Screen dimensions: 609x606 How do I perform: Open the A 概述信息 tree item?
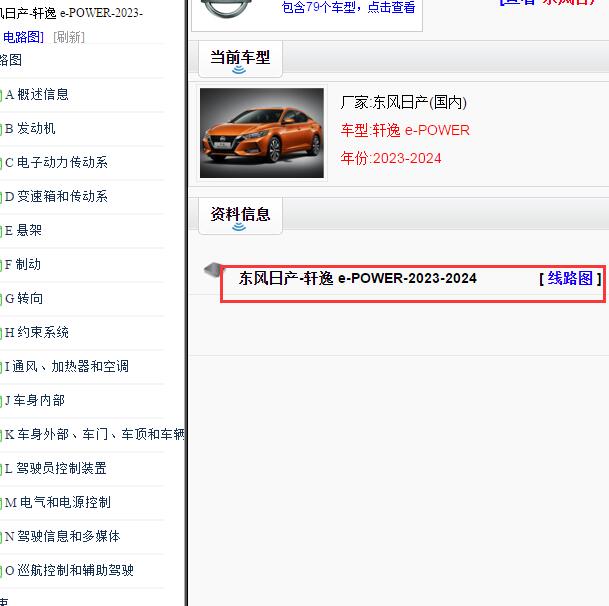(37, 94)
